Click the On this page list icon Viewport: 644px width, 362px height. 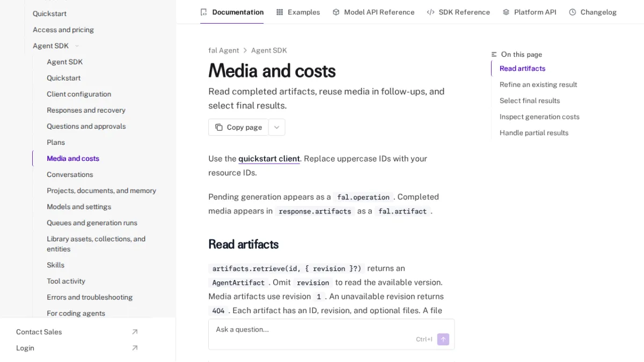point(494,54)
